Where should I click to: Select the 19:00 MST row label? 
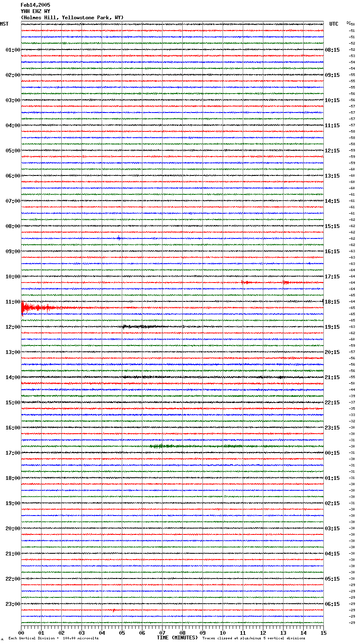pos(13,503)
